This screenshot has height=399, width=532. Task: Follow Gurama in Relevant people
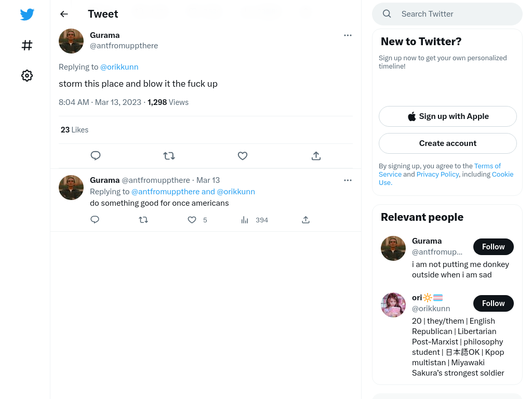[x=494, y=247]
